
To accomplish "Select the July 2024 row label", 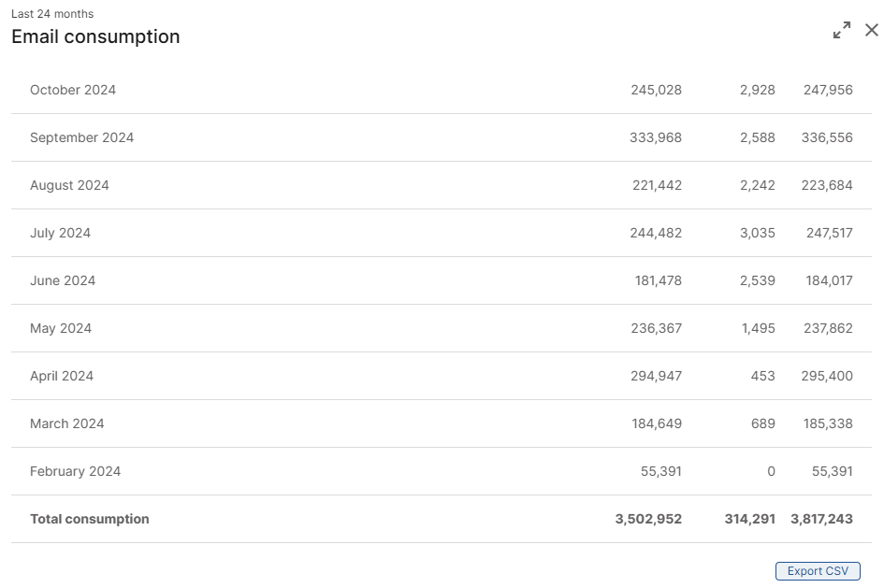I will click(60, 233).
